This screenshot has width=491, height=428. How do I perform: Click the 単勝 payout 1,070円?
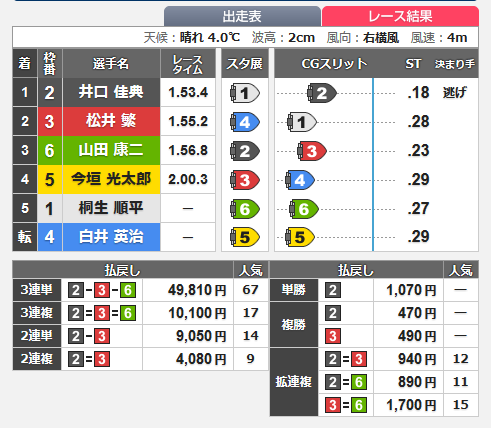pyautogui.click(x=411, y=290)
